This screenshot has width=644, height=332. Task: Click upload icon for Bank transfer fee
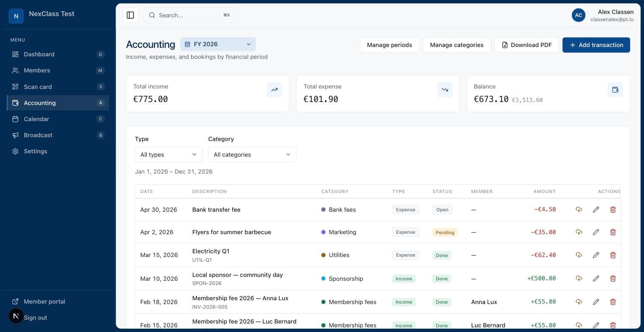579,210
